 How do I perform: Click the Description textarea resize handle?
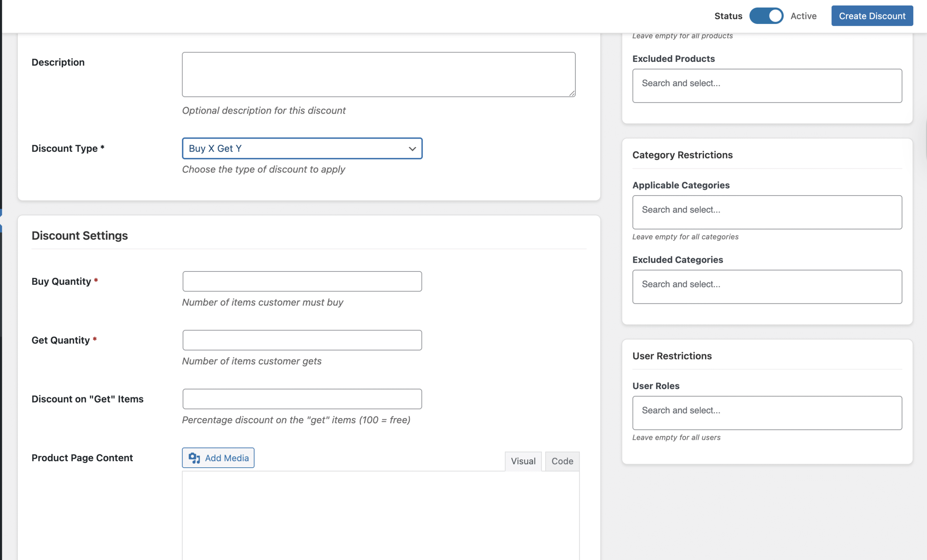pyautogui.click(x=571, y=93)
